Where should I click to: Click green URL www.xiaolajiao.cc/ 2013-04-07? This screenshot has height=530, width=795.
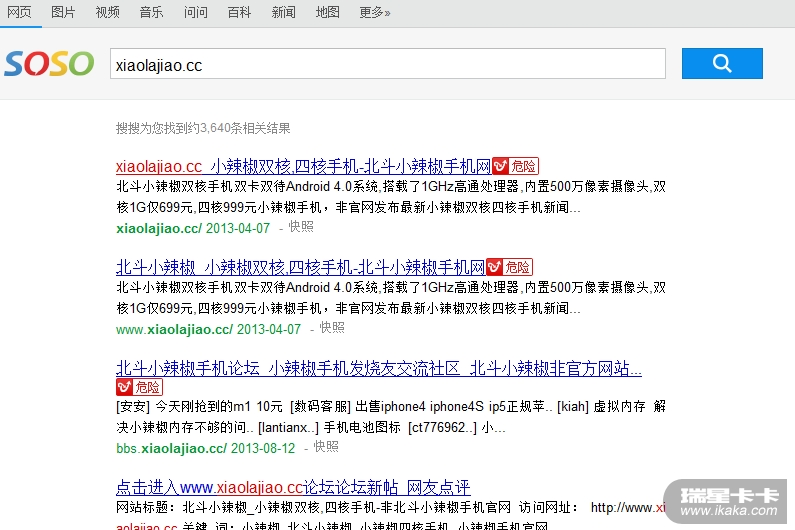coord(208,329)
